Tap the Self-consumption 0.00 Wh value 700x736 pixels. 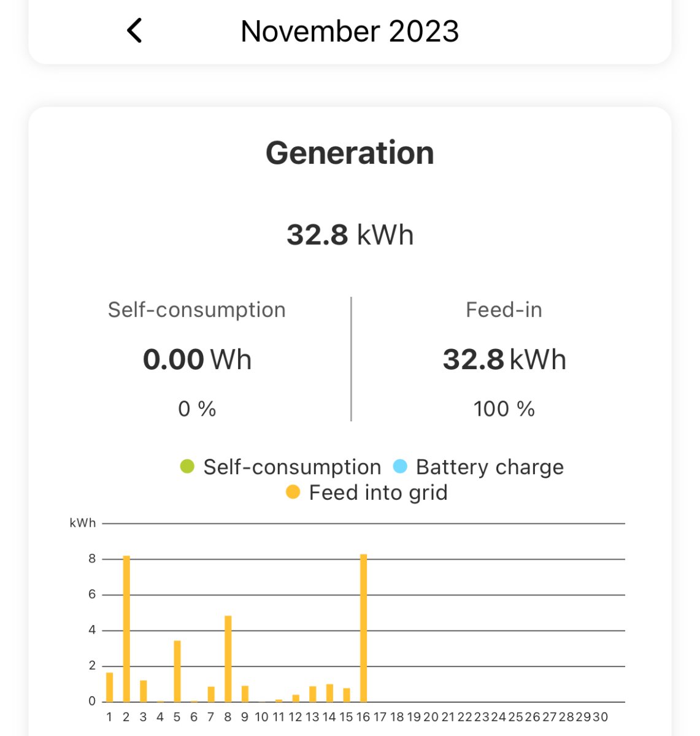tap(197, 359)
